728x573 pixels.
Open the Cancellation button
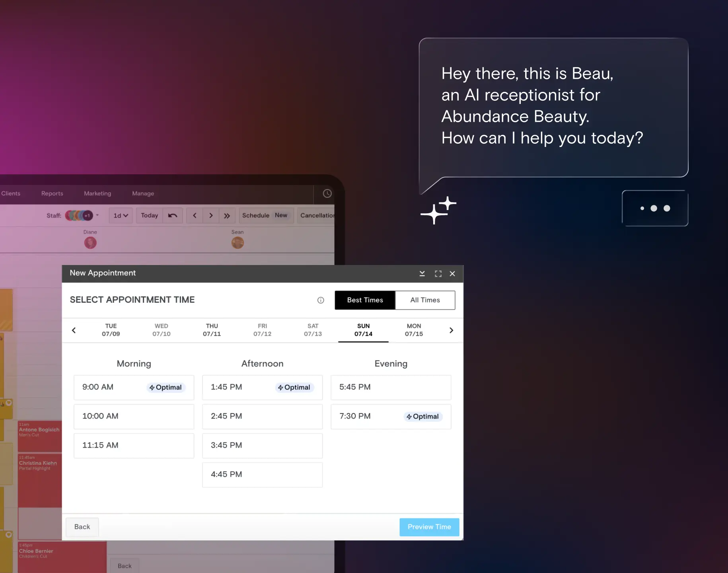tap(317, 215)
